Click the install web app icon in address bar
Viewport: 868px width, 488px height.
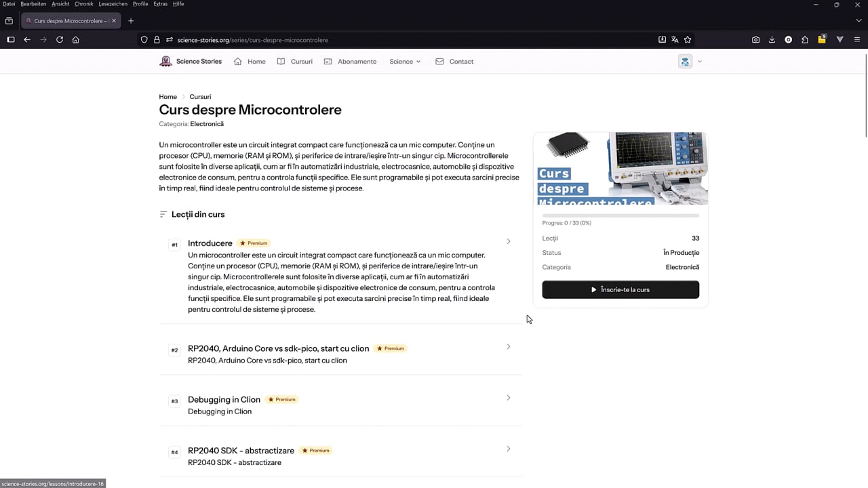tap(663, 40)
